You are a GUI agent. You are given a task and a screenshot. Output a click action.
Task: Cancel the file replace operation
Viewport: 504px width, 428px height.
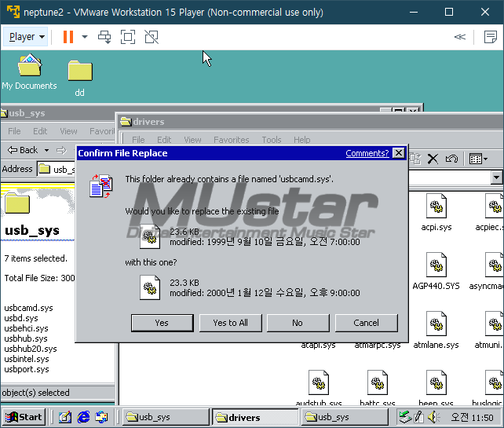(366, 323)
